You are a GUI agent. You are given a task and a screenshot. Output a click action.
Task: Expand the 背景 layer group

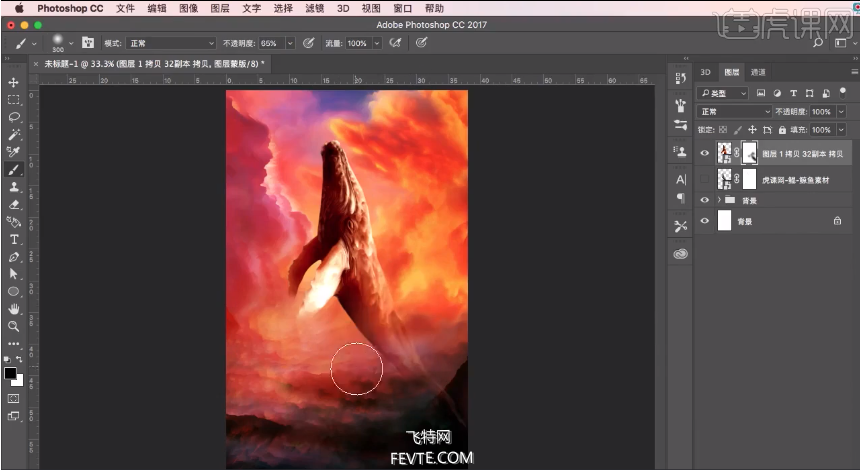719,200
